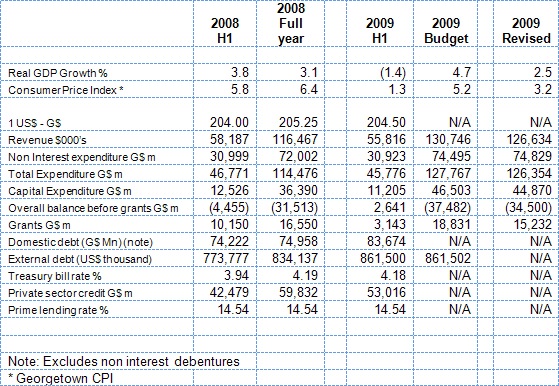Click capital expenditure value 11,205
The width and height of the screenshot is (559, 386).
pyautogui.click(x=386, y=191)
